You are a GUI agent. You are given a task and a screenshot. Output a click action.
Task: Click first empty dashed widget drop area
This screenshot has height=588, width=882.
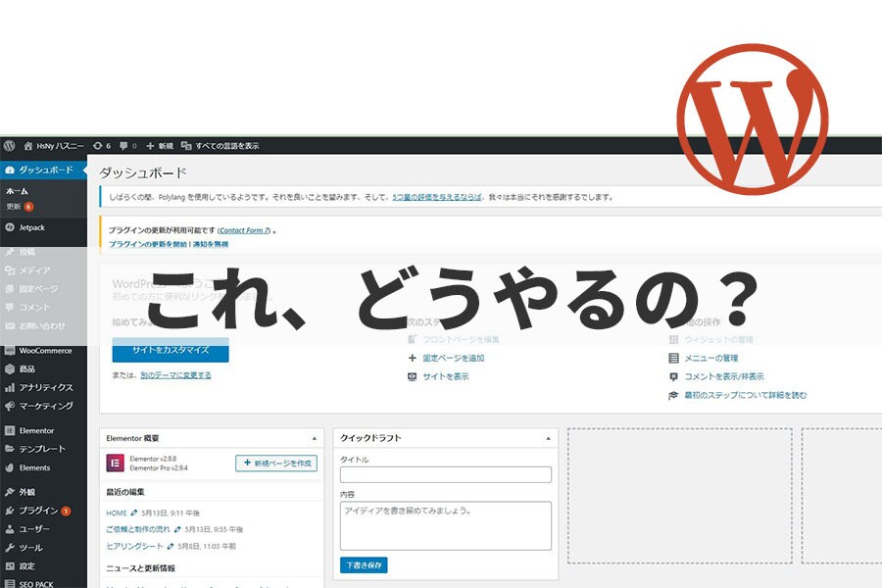679,495
